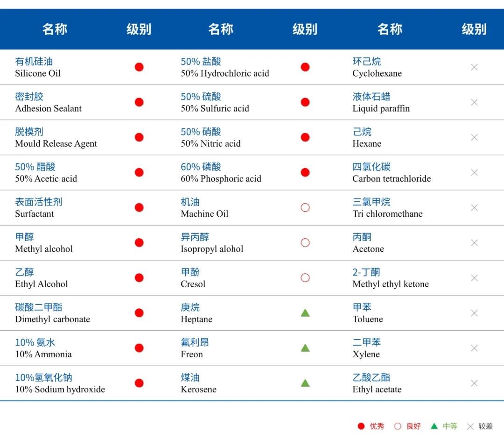The width and height of the screenshot is (504, 440).
Task: Click the red 优秀 legend dot
Action: (x=361, y=426)
